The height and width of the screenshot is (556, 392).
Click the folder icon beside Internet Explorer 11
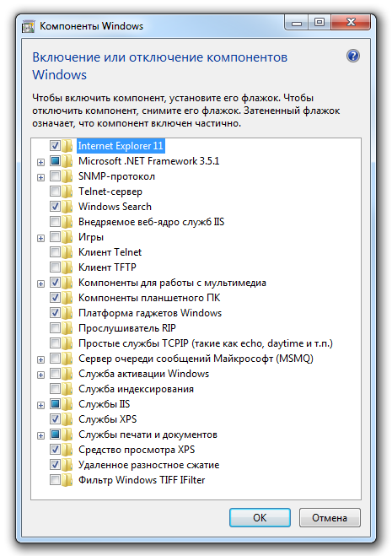pyautogui.click(x=67, y=146)
